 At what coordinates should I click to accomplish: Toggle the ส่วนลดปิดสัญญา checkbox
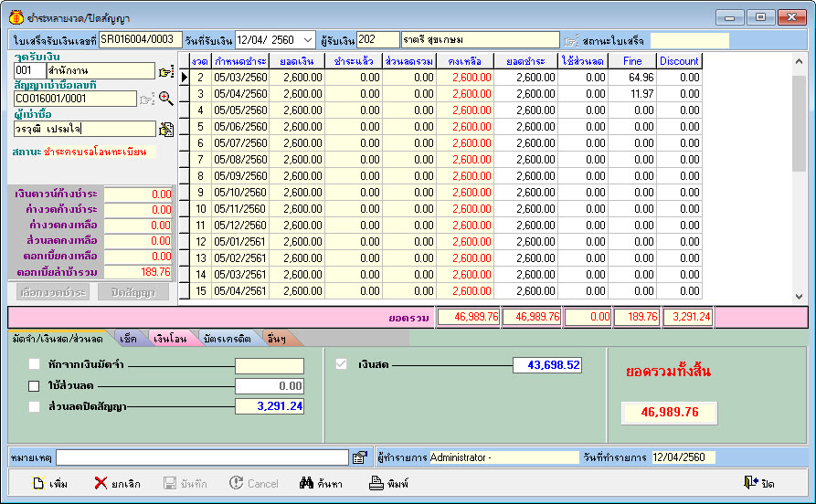[x=34, y=406]
